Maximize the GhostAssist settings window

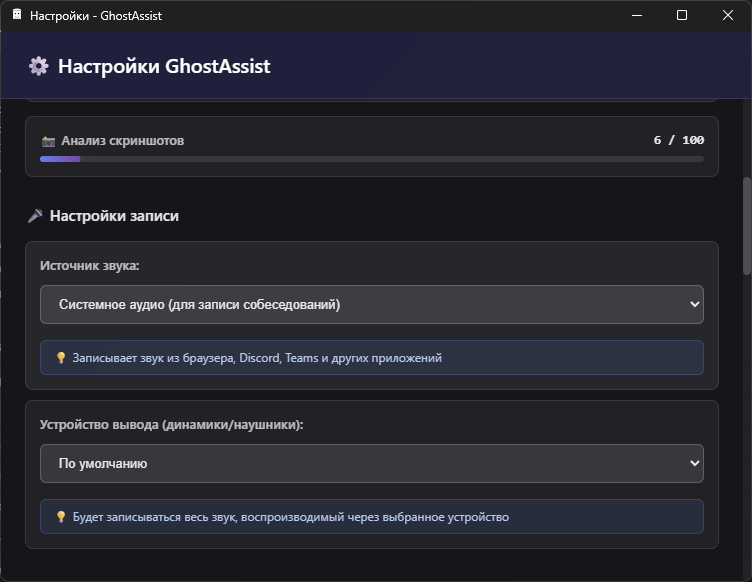[682, 15]
